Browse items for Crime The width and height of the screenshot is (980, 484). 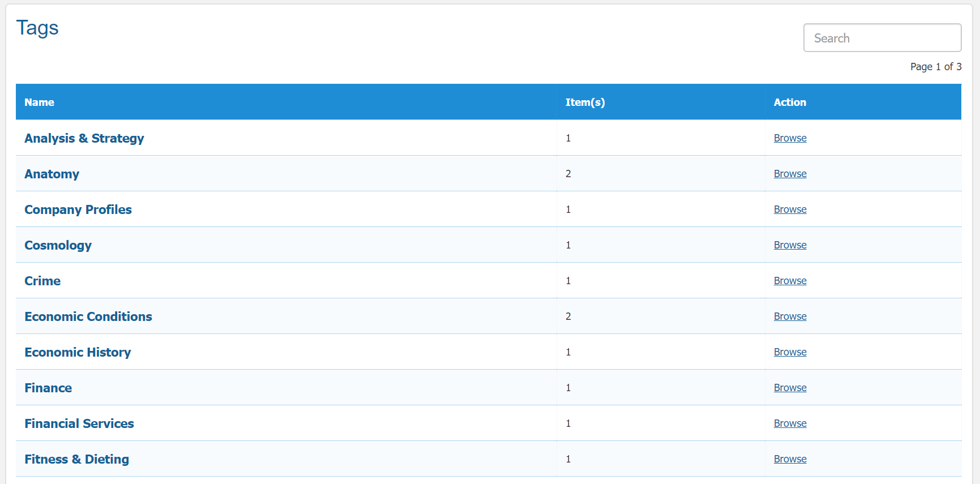click(790, 281)
